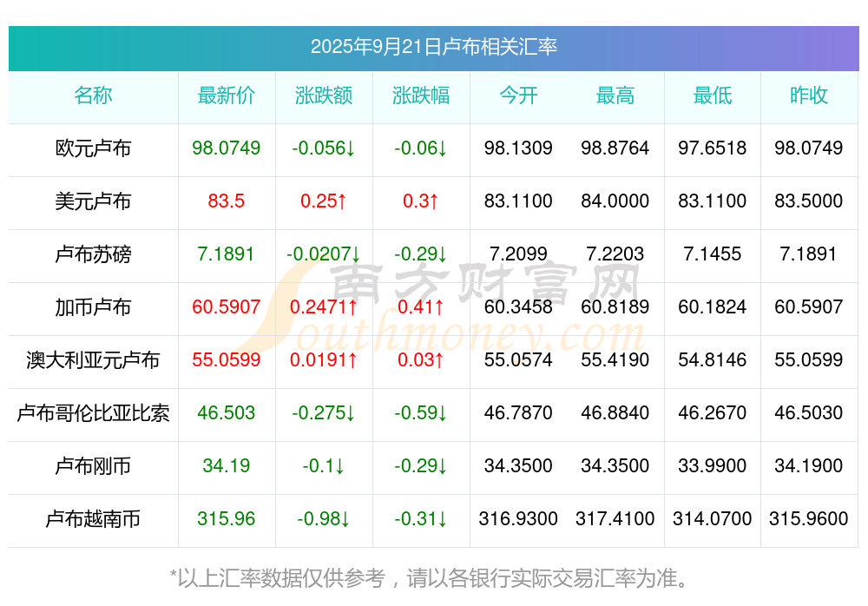The height and width of the screenshot is (606, 868).
Task: Select the 今开 column header
Action: pyautogui.click(x=518, y=96)
